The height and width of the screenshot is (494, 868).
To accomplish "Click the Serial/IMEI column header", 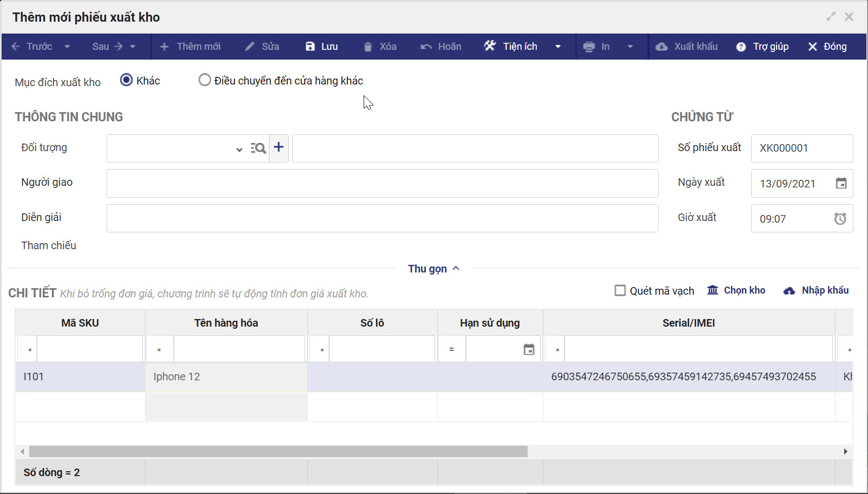I will [x=689, y=323].
